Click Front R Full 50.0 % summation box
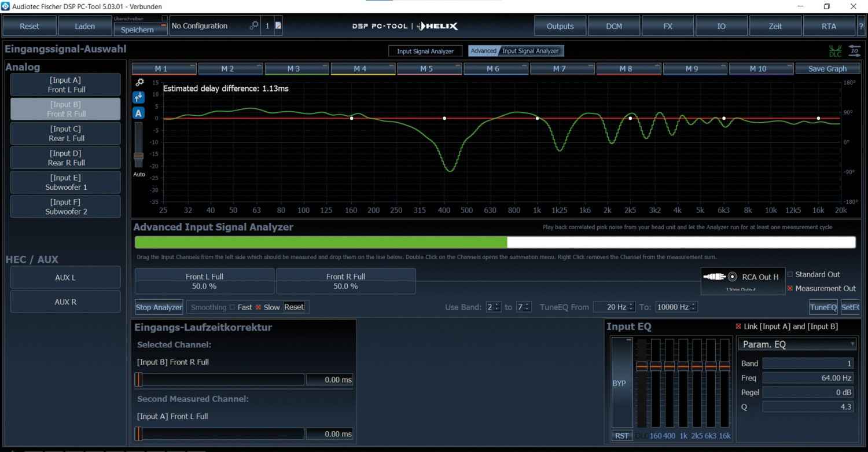 (x=346, y=281)
